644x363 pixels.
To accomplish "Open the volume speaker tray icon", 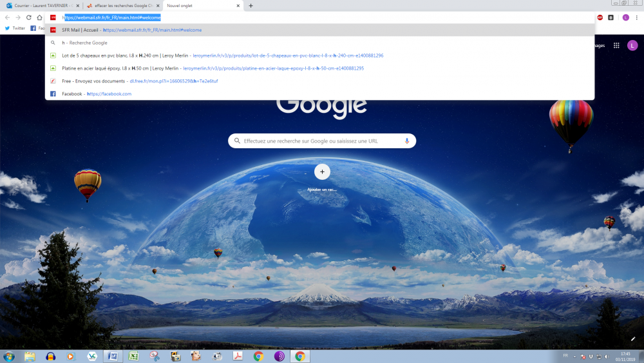I will [x=607, y=357].
